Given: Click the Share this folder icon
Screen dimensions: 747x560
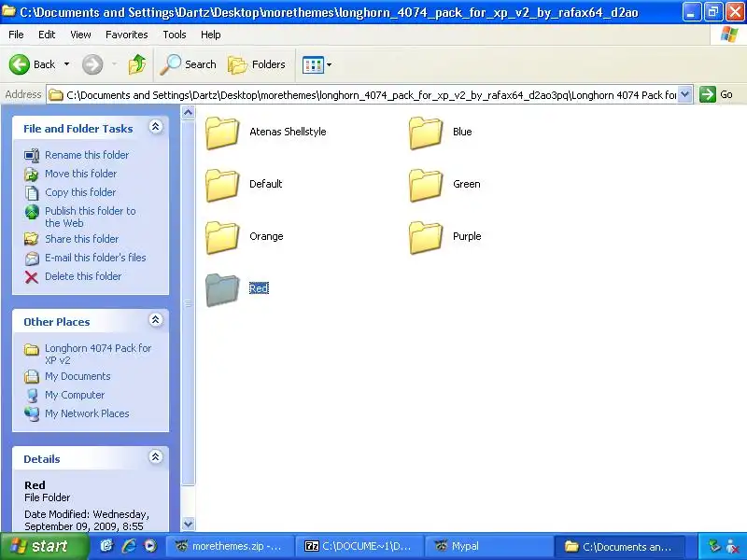Looking at the screenshot, I should (x=32, y=239).
